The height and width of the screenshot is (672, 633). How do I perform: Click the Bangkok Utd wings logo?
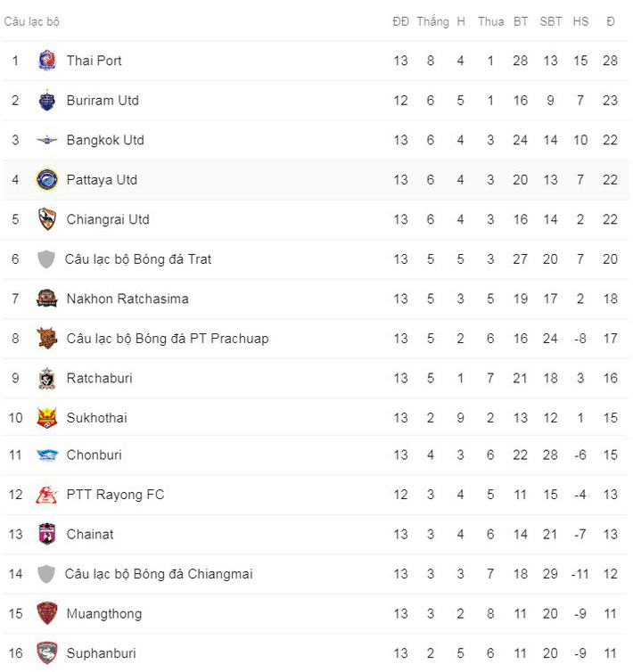tap(47, 140)
